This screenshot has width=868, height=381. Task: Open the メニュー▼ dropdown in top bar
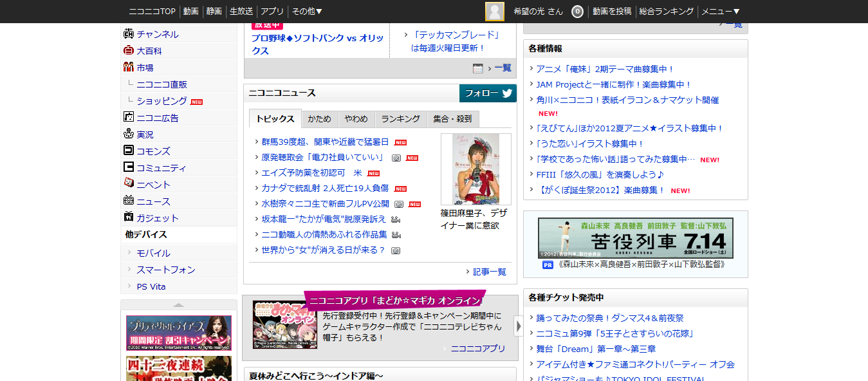coord(721,12)
